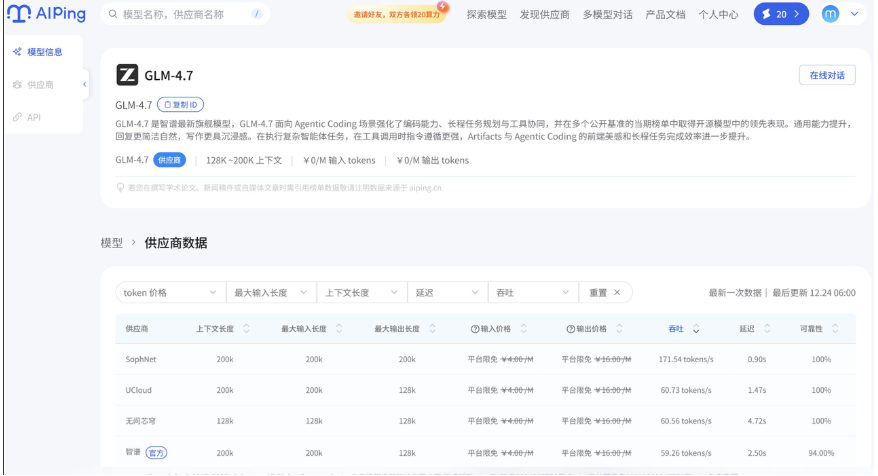Viewport: 878px width, 476px height.
Task: Click the 重置 filter reset button
Action: [x=605, y=293]
